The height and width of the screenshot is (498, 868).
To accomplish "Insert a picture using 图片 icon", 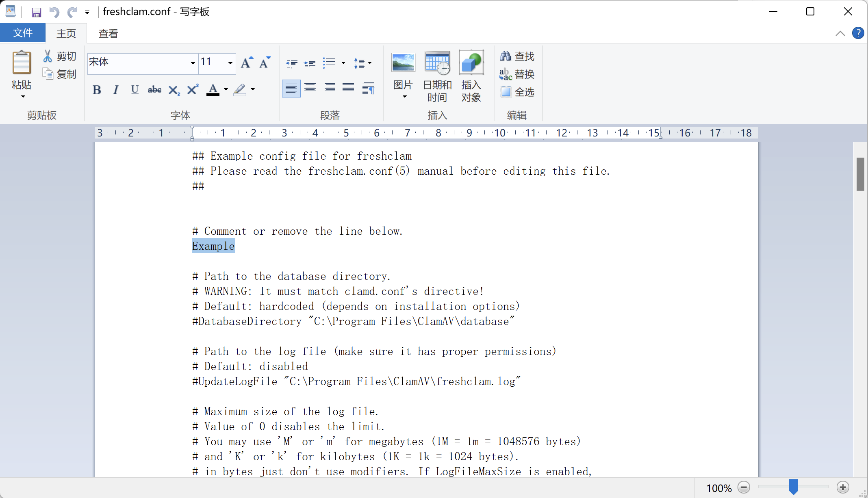I will click(x=403, y=63).
